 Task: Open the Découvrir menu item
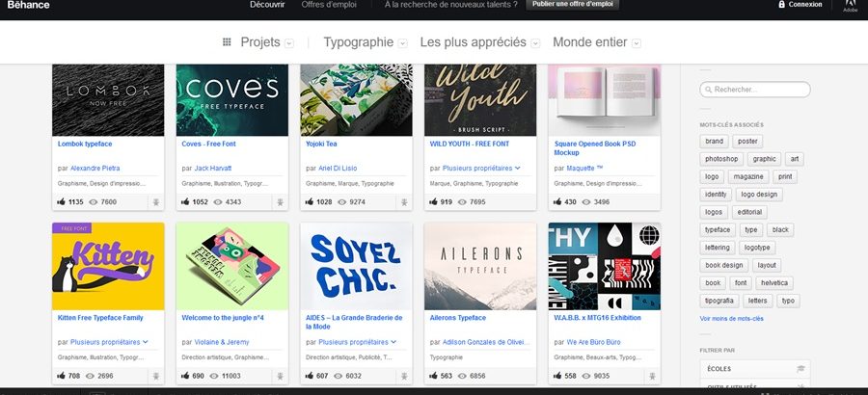click(267, 5)
